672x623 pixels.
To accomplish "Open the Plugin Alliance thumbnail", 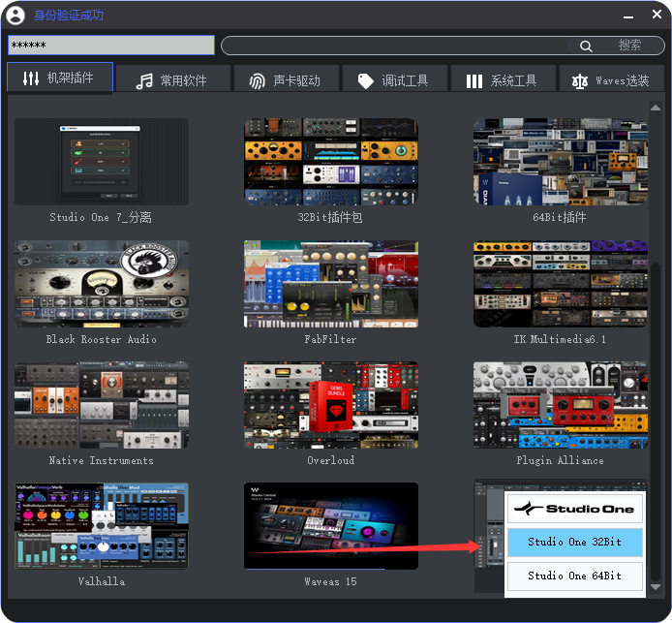I will click(x=560, y=405).
